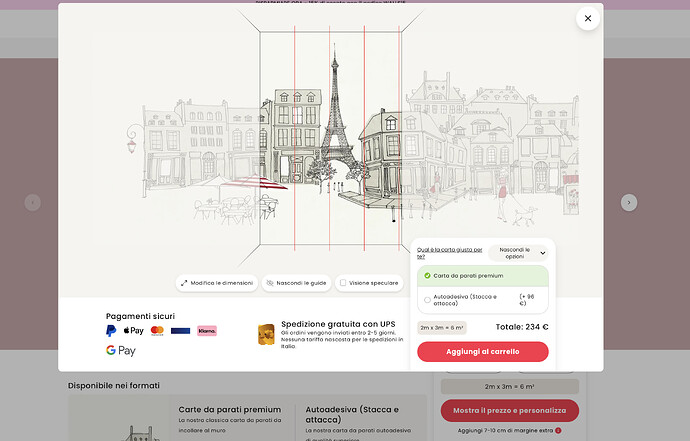Open the 'Qual è la carta giusta per te?' link
The image size is (690, 441).
450,253
